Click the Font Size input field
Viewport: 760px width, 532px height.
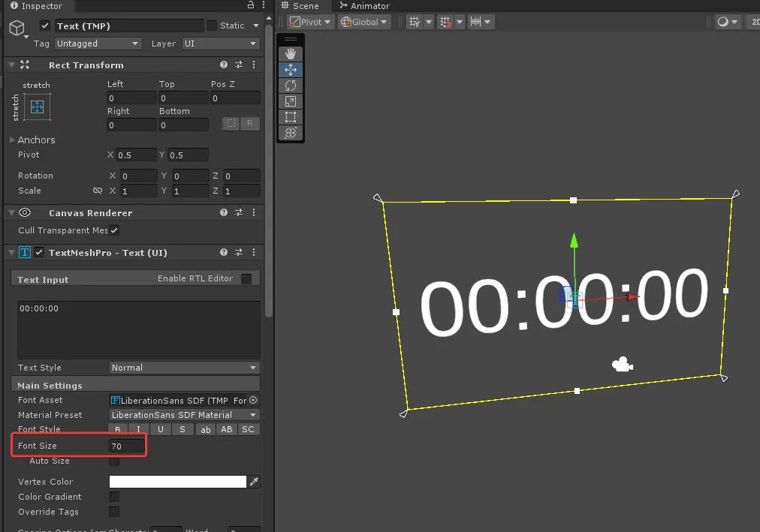pos(126,446)
